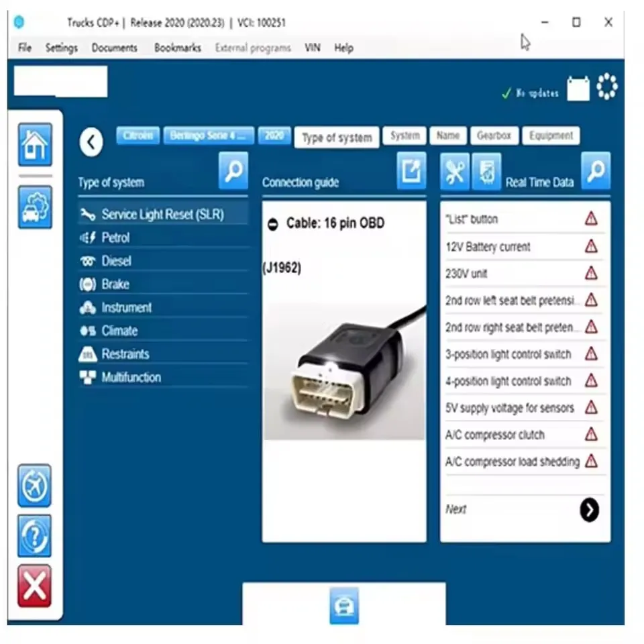Select Petrol system type
This screenshot has height=644, width=644.
click(x=163, y=237)
